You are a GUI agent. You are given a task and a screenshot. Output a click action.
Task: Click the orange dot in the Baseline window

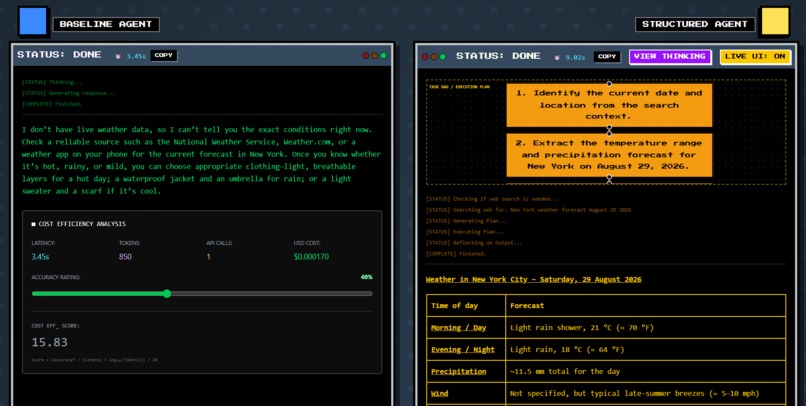click(375, 56)
